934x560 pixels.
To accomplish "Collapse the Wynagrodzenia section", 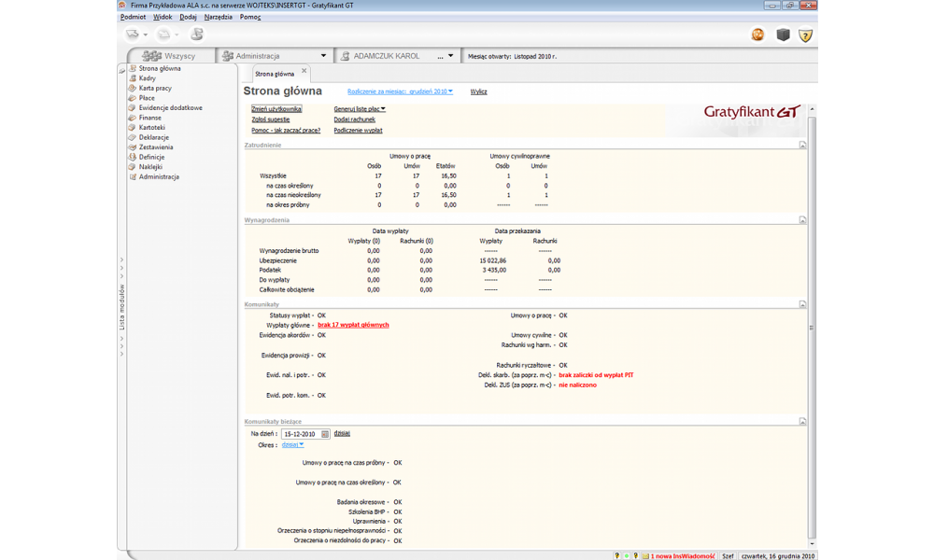I will tap(802, 219).
